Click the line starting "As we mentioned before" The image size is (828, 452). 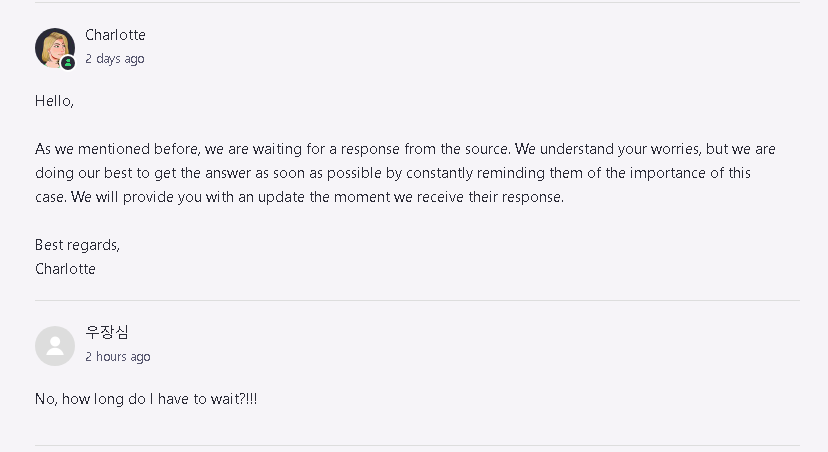tap(405, 149)
